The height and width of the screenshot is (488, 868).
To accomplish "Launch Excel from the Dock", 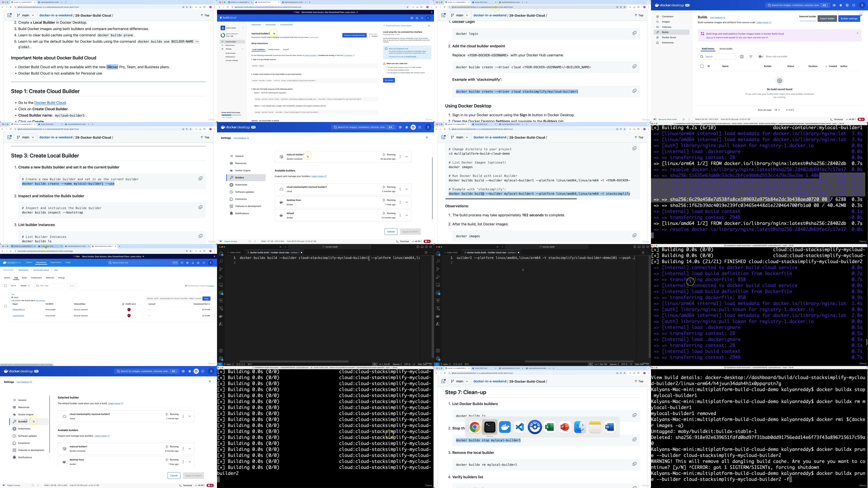I will coord(550,427).
